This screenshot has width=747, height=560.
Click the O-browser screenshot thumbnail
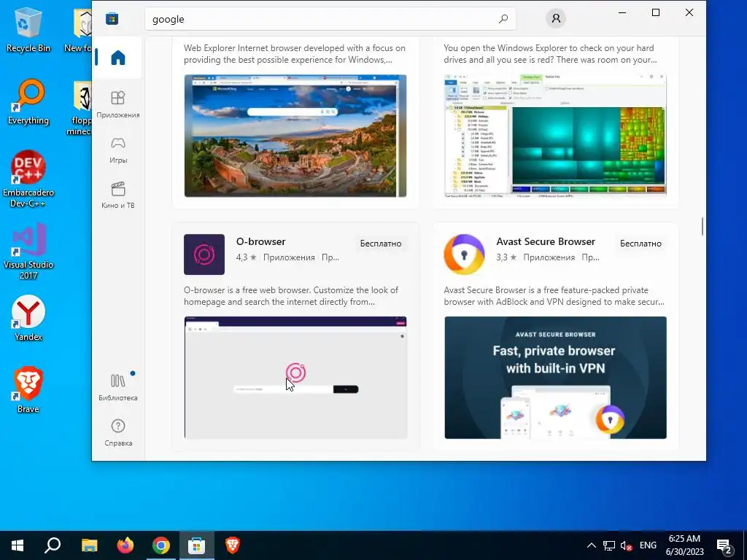(x=295, y=378)
